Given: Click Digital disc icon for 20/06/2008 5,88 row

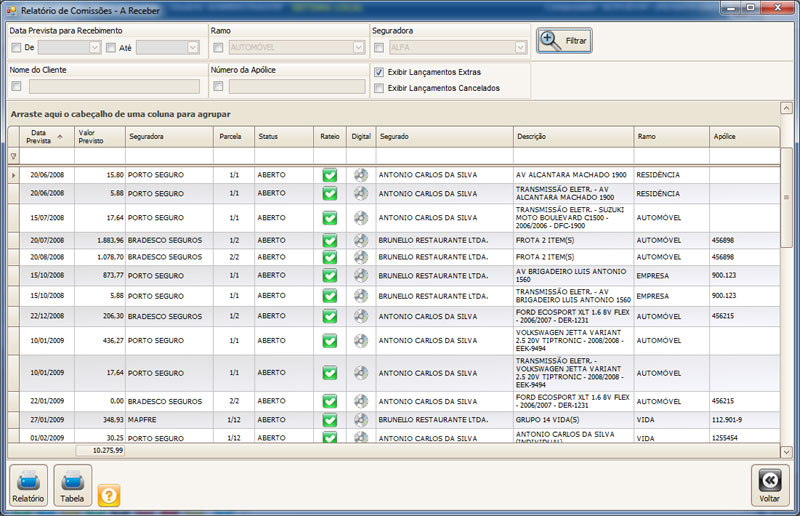Looking at the screenshot, I should point(361,193).
